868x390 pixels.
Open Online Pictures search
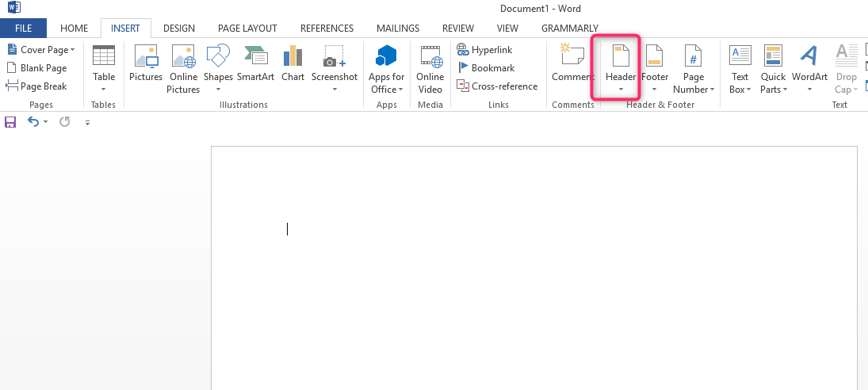pos(183,69)
